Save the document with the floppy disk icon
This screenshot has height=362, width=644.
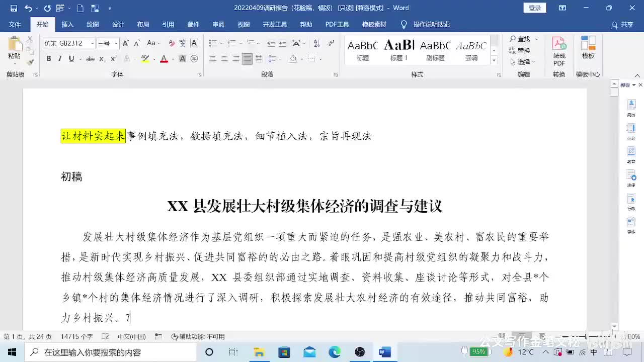(x=14, y=8)
